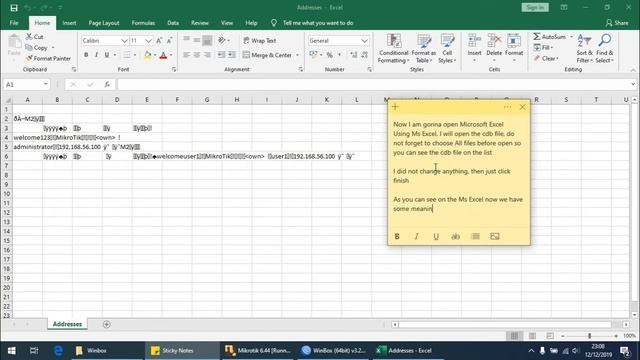Open the File menu
Screen dimensions: 640x360
[x=14, y=23]
